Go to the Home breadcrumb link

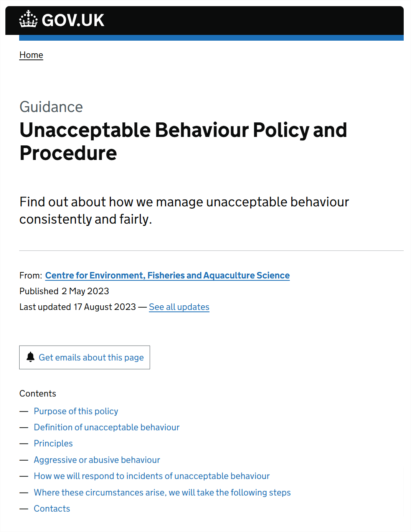pyautogui.click(x=31, y=55)
